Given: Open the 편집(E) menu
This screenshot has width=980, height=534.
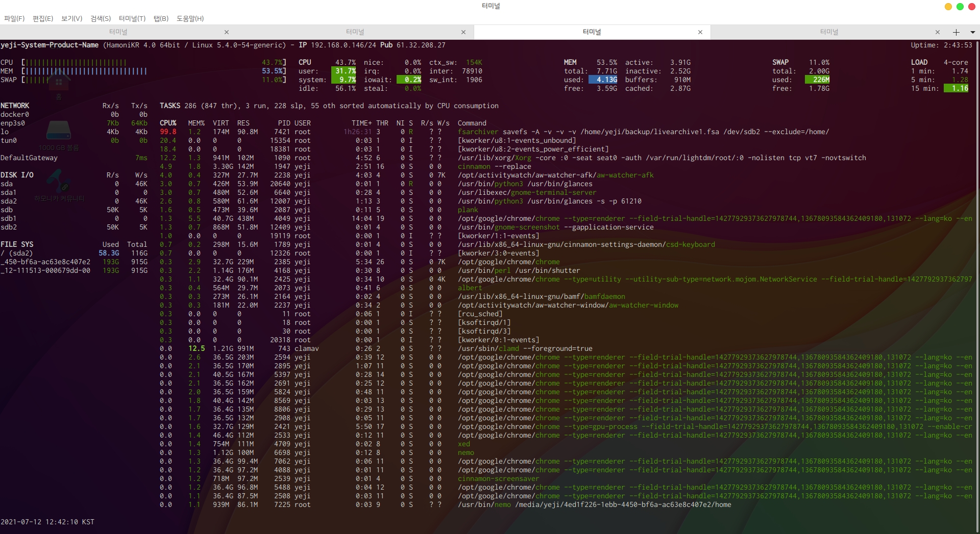Looking at the screenshot, I should 43,18.
